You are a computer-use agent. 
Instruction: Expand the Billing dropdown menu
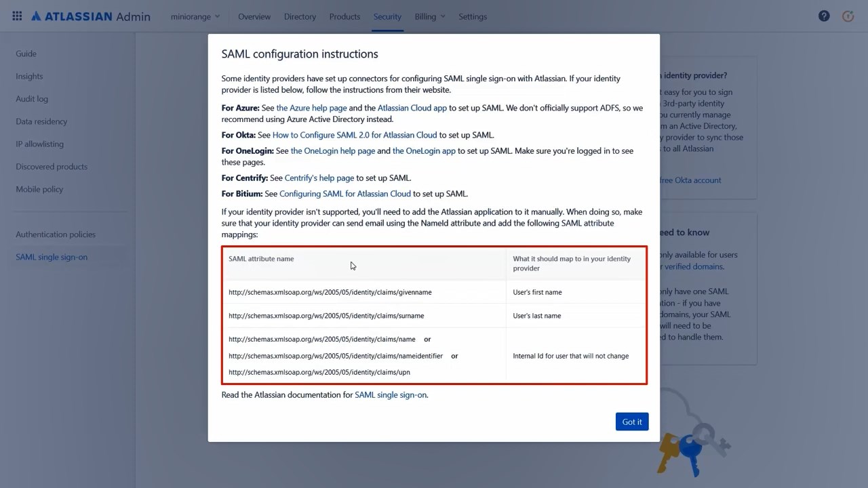coord(430,16)
